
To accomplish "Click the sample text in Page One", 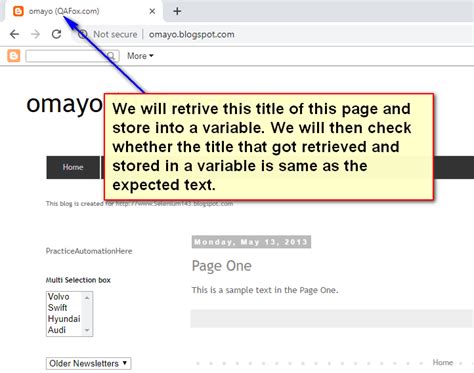I will 265,290.
